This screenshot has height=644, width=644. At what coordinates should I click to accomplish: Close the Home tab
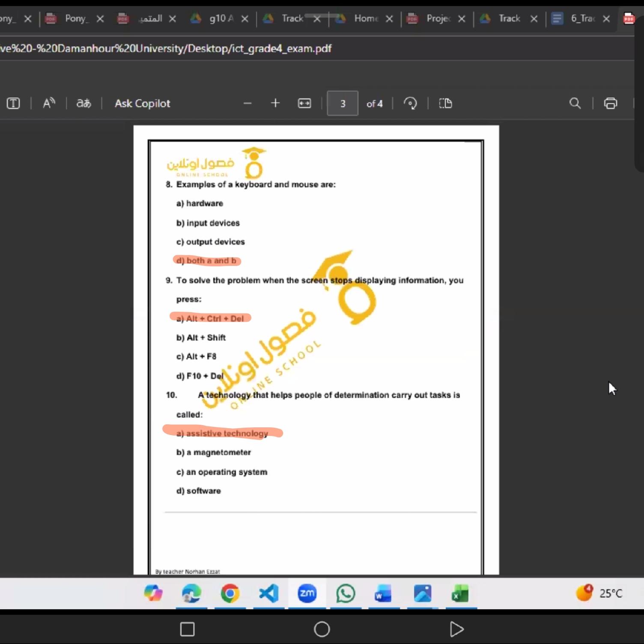pyautogui.click(x=389, y=19)
